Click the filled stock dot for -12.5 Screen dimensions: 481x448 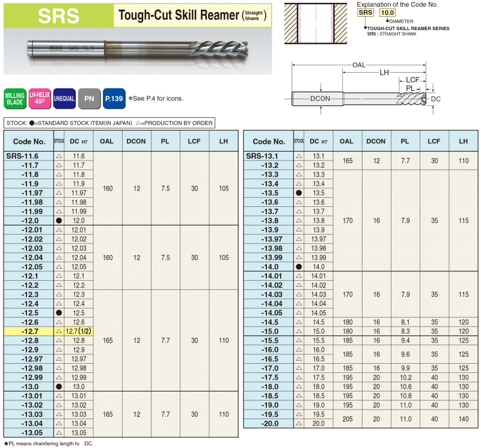pos(59,313)
